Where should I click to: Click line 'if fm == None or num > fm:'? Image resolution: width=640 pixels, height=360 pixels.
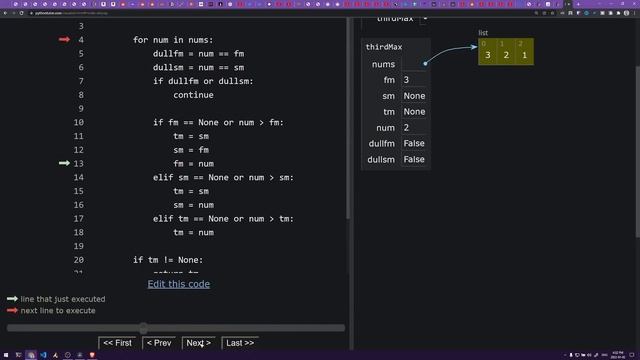218,122
